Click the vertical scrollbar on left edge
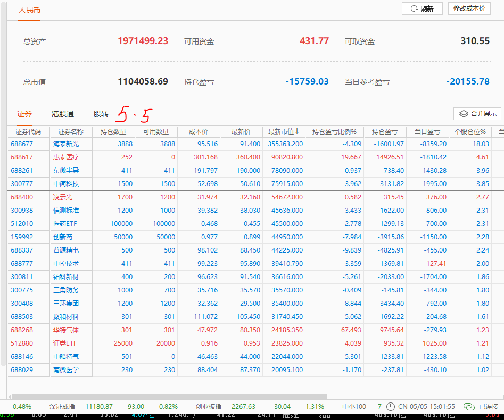This screenshot has width=504, height=420. tap(4, 183)
